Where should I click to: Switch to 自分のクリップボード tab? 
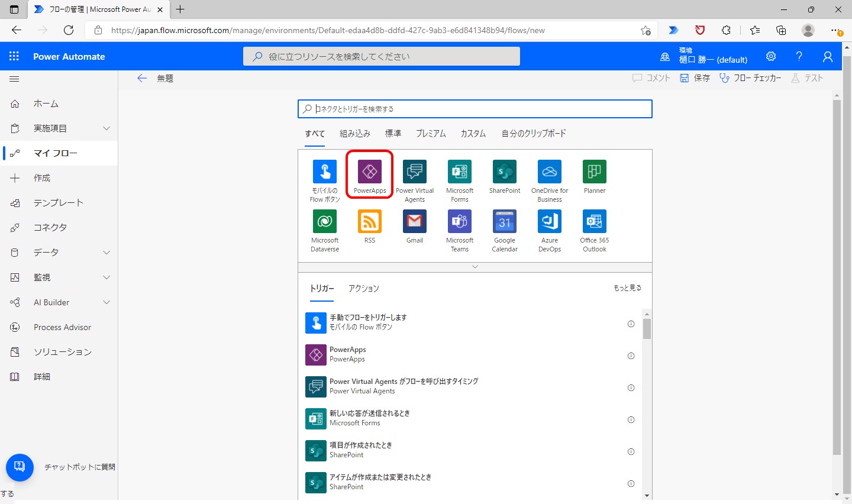[x=534, y=134]
